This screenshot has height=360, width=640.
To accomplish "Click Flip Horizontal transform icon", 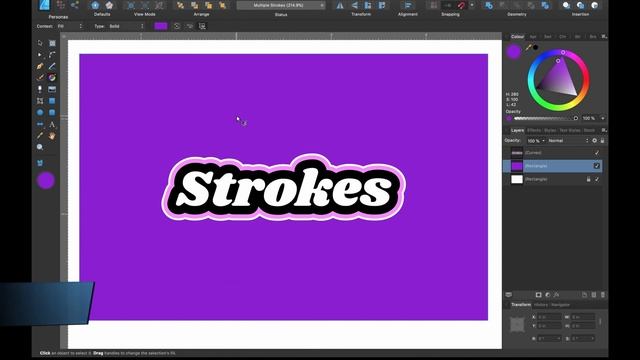I will click(x=340, y=5).
